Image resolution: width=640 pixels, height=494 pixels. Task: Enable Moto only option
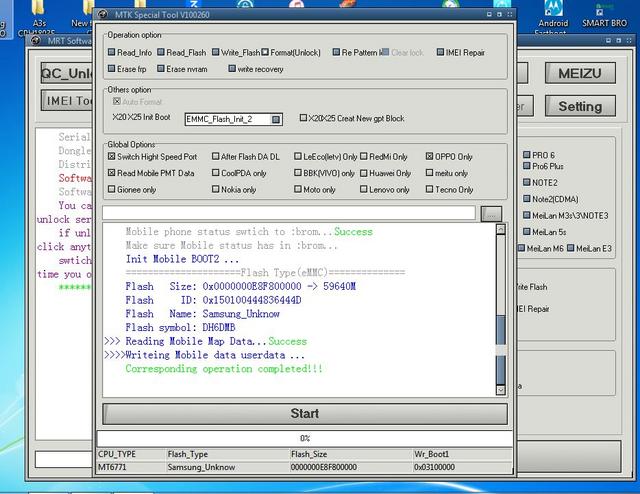click(298, 189)
